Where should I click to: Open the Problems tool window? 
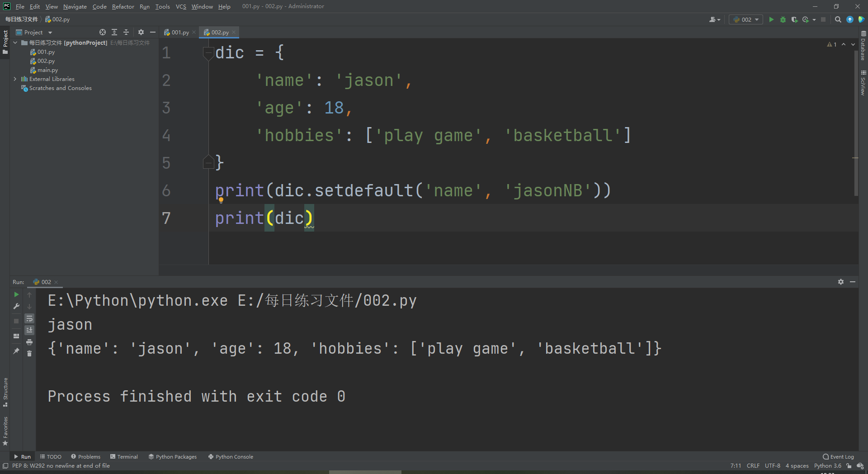point(86,457)
